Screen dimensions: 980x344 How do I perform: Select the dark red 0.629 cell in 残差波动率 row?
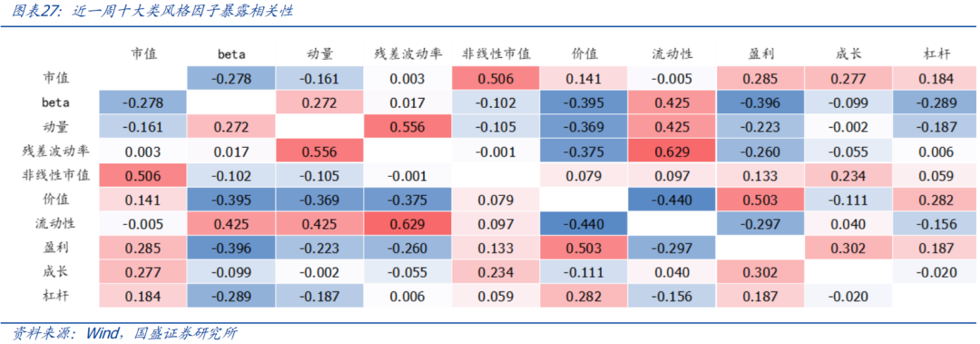click(671, 152)
